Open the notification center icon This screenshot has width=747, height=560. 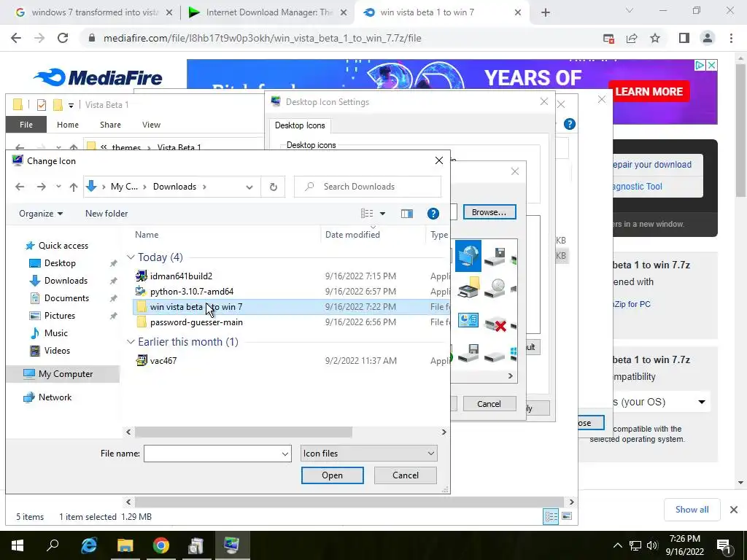(724, 545)
